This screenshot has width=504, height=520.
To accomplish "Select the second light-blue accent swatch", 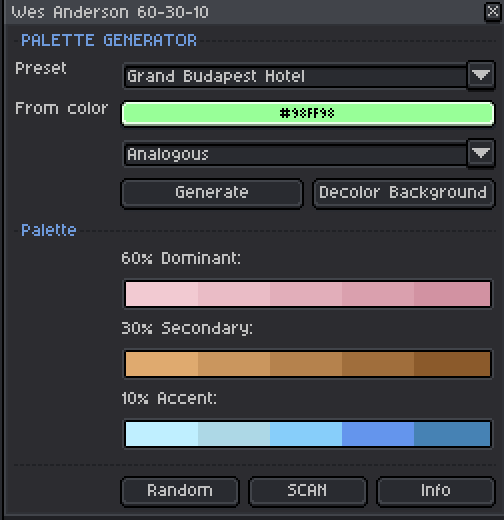I will [x=234, y=434].
